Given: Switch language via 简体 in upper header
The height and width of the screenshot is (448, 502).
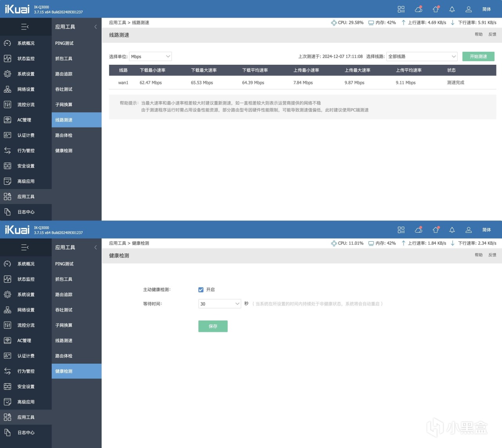Looking at the screenshot, I should click(486, 9).
